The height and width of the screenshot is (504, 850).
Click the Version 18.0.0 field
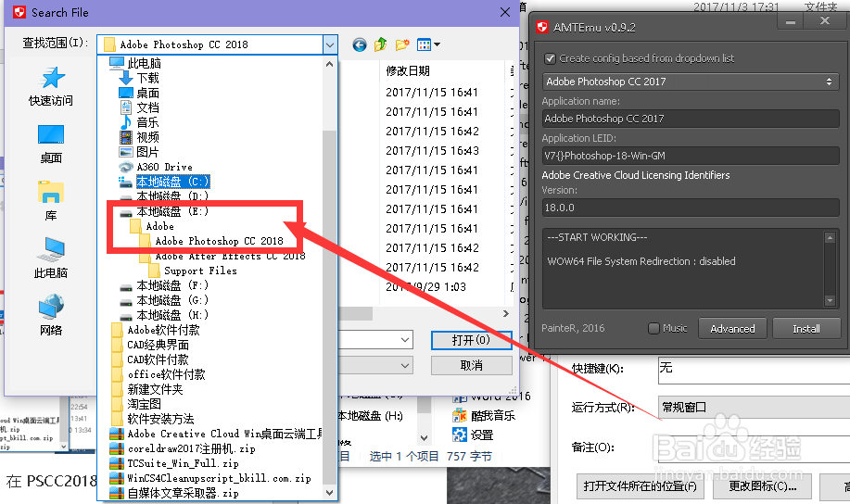point(690,208)
